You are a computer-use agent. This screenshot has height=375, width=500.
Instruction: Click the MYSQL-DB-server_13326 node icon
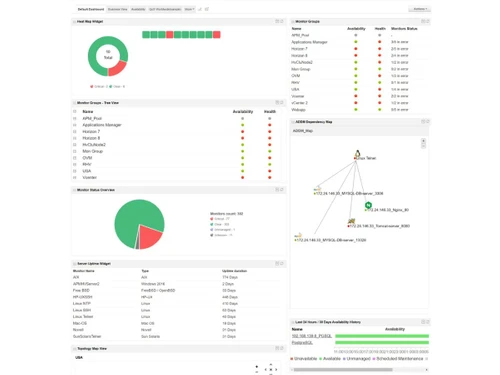coord(298,236)
